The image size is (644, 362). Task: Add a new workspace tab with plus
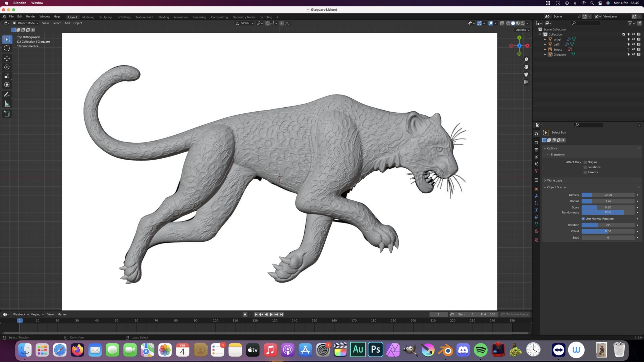pyautogui.click(x=277, y=17)
